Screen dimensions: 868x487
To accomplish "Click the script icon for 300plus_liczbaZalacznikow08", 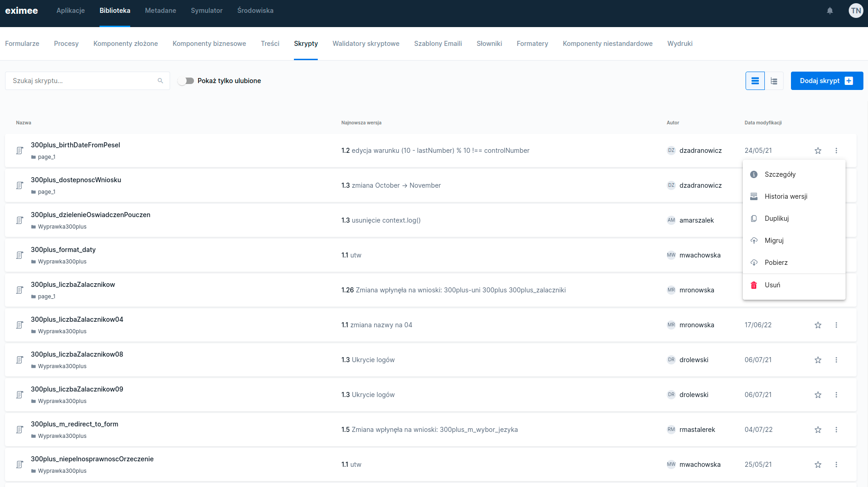I will pos(20,360).
